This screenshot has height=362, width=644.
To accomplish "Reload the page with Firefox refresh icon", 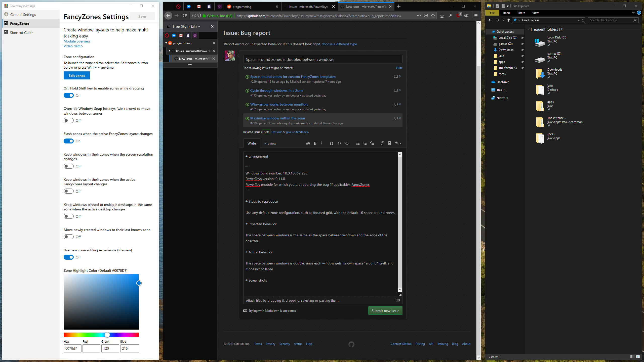I will pyautogui.click(x=185, y=16).
